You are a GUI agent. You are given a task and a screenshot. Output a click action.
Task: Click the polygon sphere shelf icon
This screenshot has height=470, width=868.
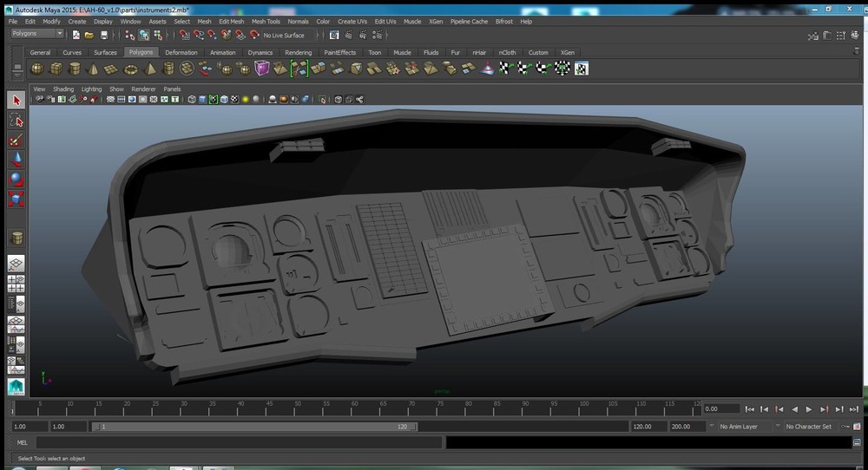pyautogui.click(x=37, y=69)
